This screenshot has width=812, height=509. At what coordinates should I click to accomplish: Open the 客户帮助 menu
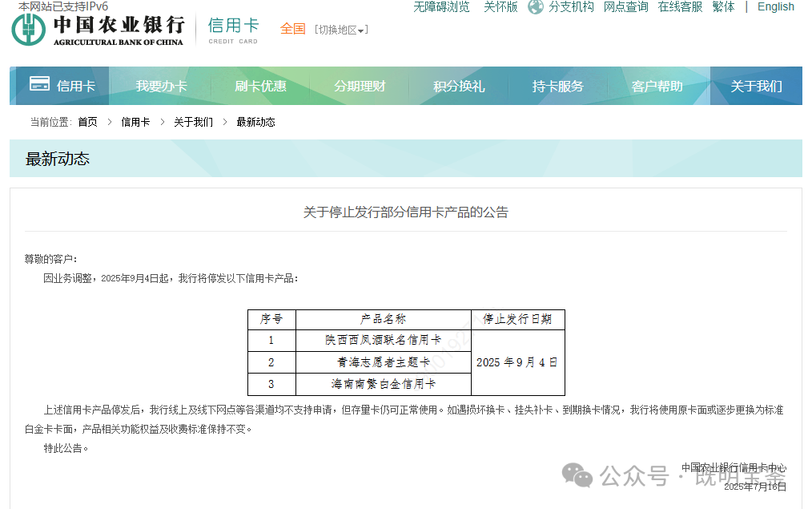click(x=659, y=85)
